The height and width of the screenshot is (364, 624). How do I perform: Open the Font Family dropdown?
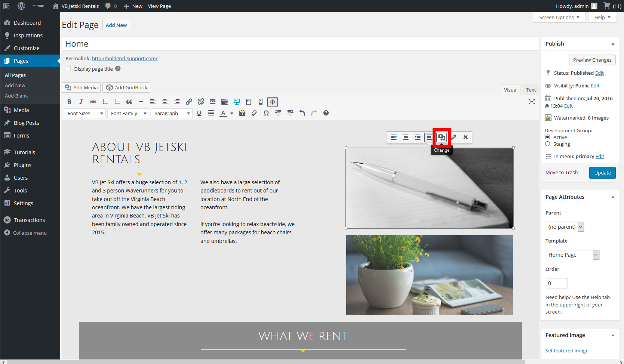click(x=128, y=113)
